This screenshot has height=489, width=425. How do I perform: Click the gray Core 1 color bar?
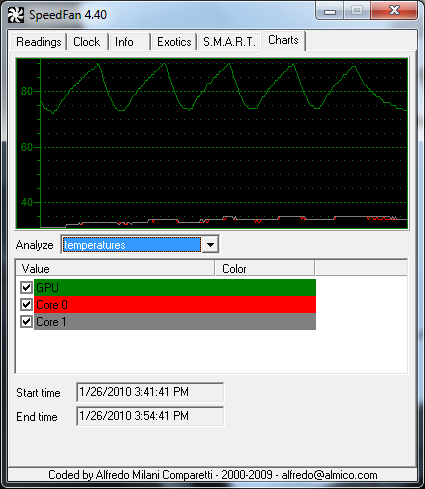(175, 322)
